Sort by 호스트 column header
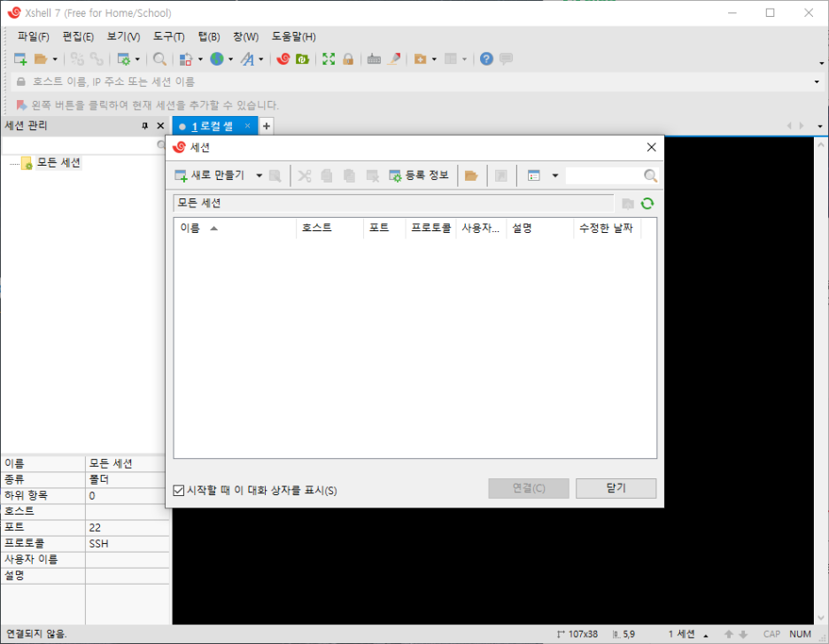The image size is (829, 644). point(329,229)
